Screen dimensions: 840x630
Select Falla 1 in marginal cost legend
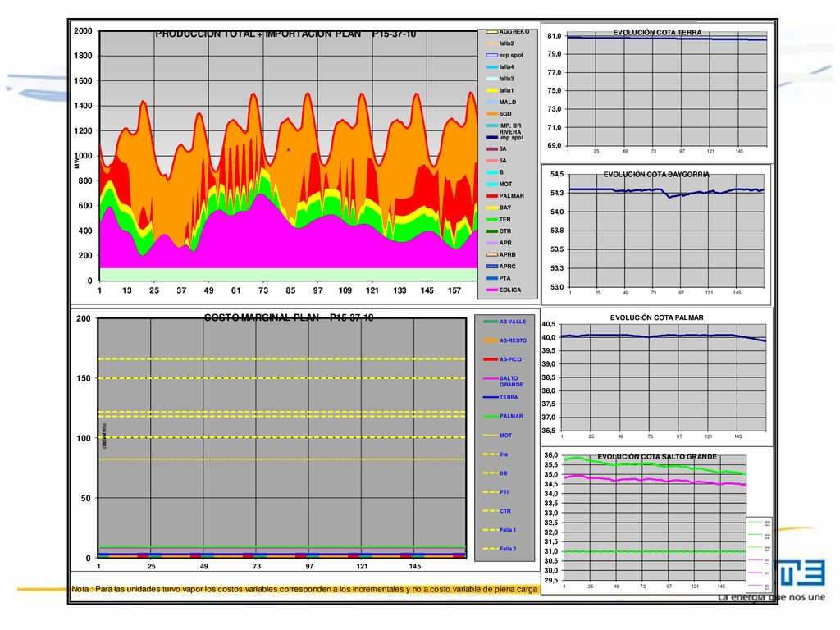[x=500, y=530]
